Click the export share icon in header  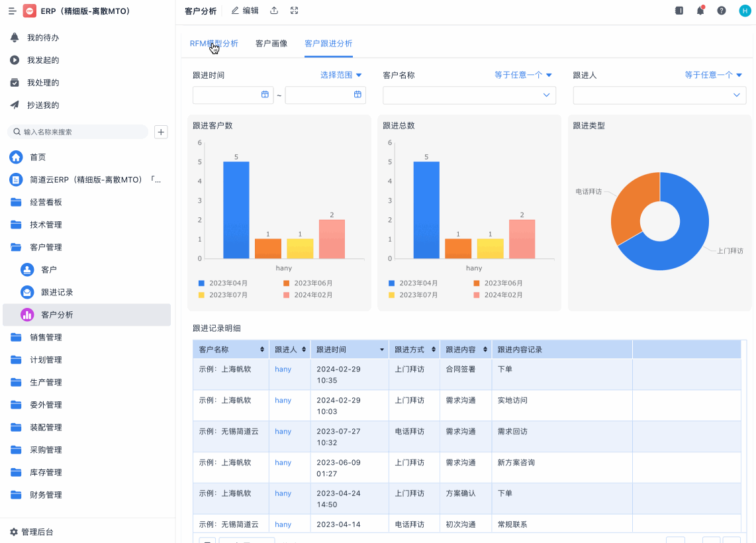274,11
